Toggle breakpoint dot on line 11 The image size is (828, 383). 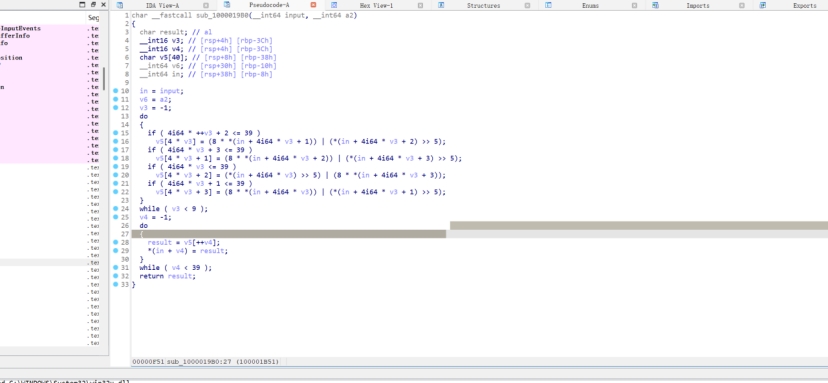tap(116, 99)
